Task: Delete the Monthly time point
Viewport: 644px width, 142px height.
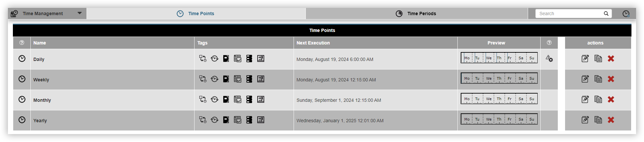Action: pos(611,99)
